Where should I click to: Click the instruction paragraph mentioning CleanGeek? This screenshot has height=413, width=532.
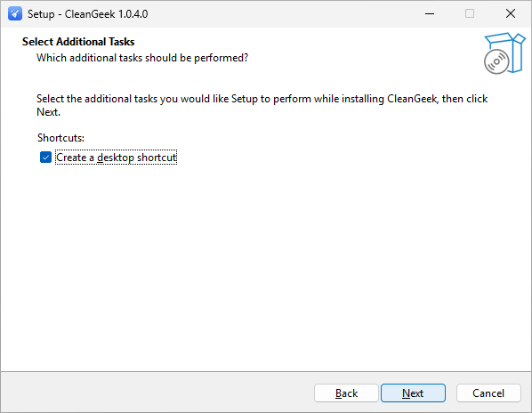tap(262, 105)
